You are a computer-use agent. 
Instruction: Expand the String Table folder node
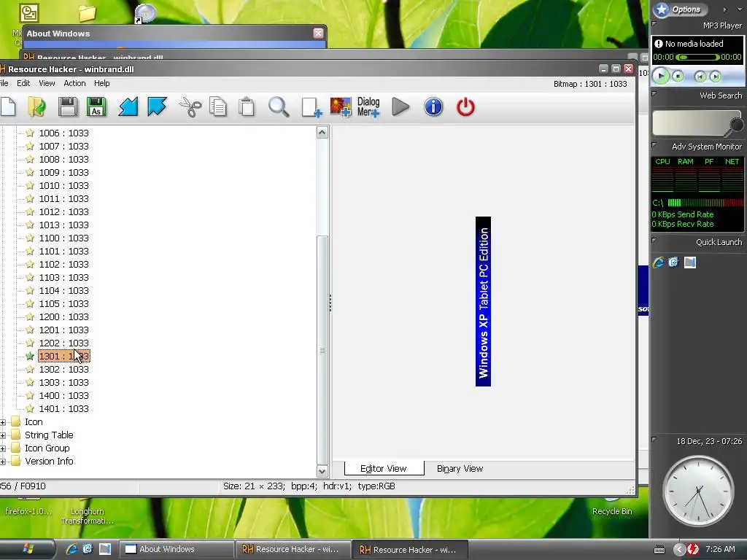click(x=3, y=435)
